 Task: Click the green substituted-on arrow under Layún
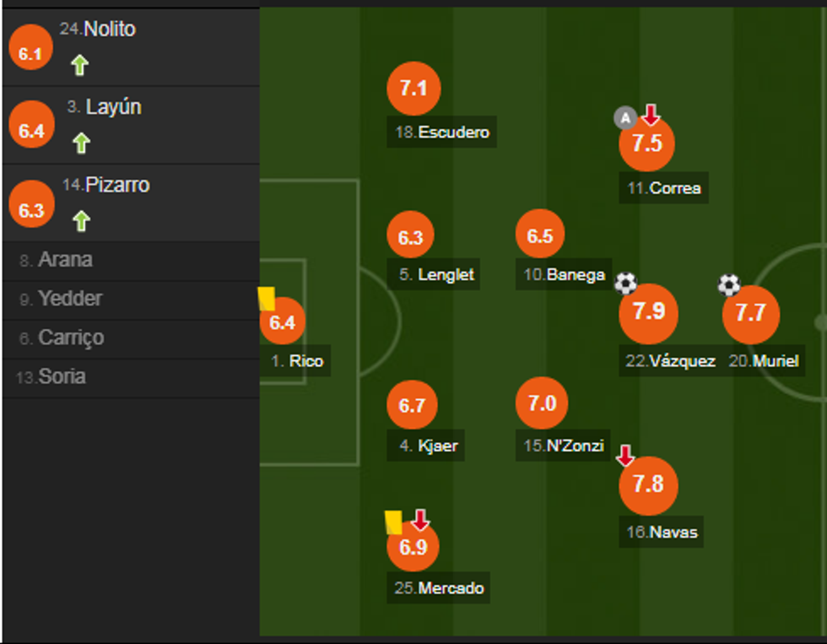81,143
